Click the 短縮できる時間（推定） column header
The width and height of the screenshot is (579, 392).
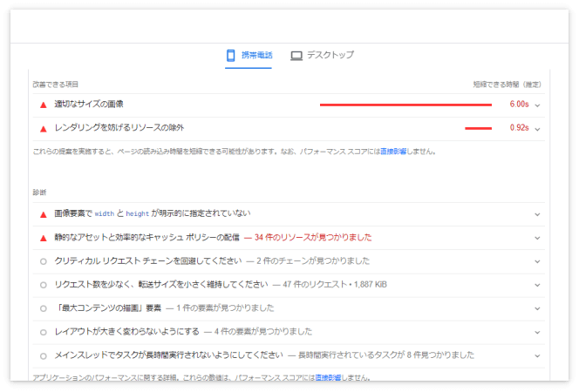point(507,84)
